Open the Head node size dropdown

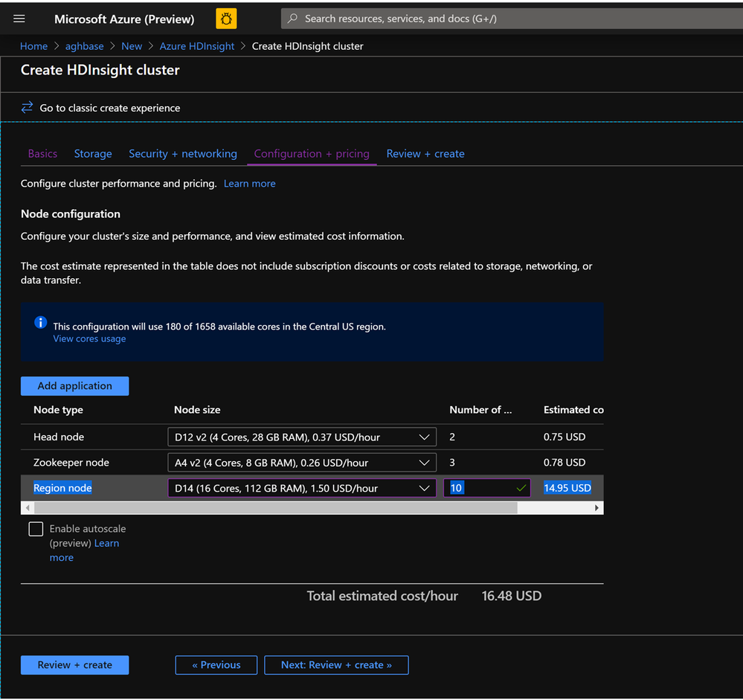[302, 437]
